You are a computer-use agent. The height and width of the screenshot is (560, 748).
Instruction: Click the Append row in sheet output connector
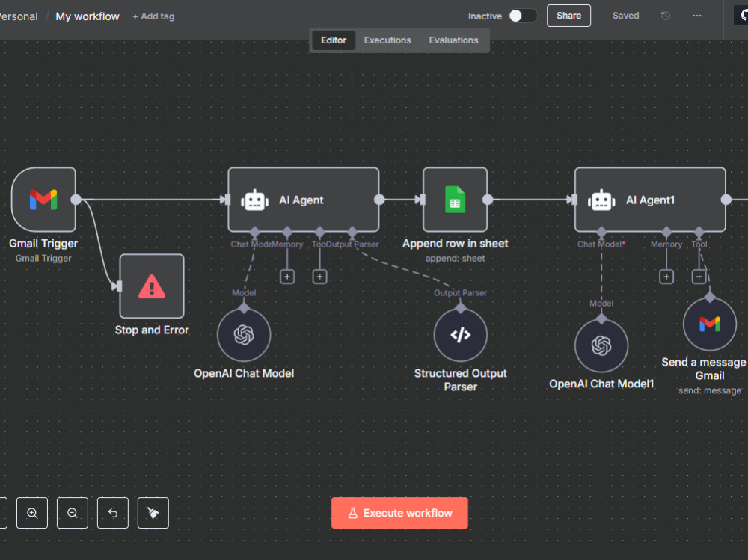[x=488, y=200]
